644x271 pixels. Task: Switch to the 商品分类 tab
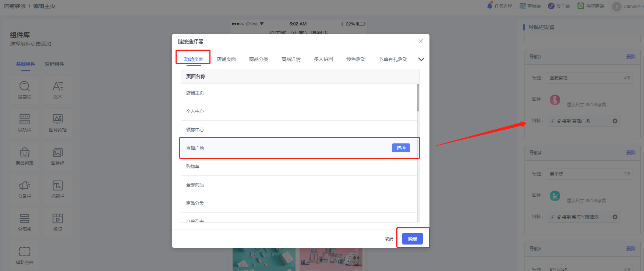[259, 59]
